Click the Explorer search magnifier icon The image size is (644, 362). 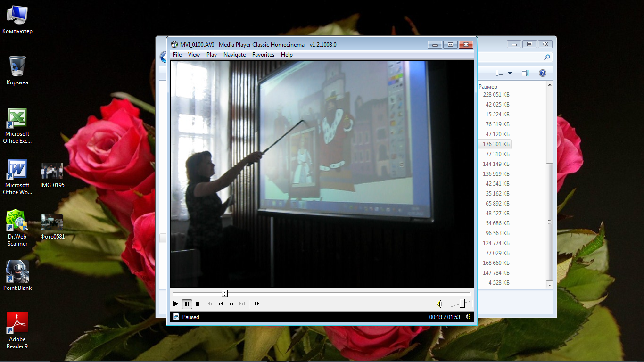pyautogui.click(x=547, y=58)
